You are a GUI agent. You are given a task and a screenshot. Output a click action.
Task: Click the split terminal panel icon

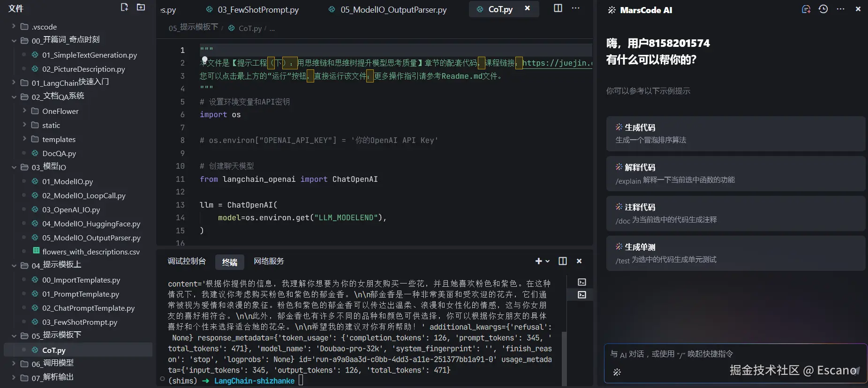pos(563,261)
